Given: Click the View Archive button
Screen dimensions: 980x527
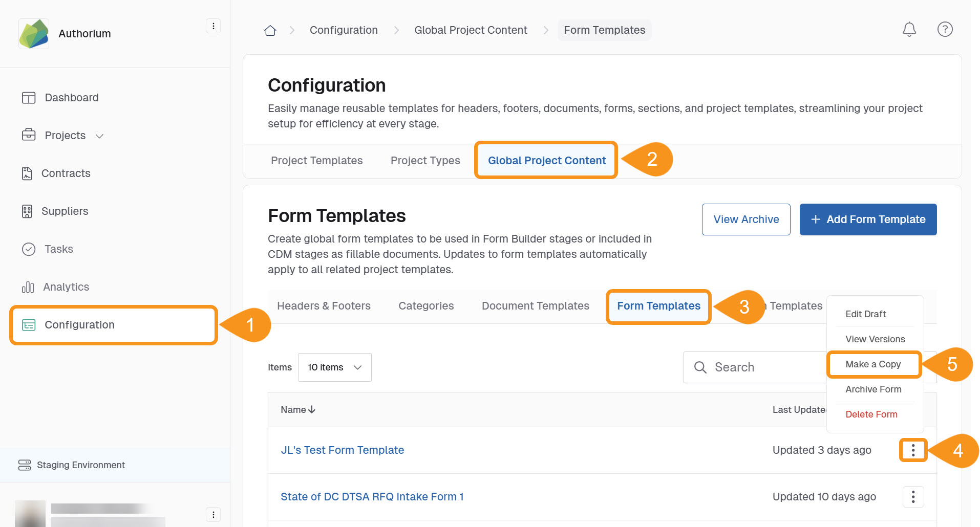Looking at the screenshot, I should 745,219.
